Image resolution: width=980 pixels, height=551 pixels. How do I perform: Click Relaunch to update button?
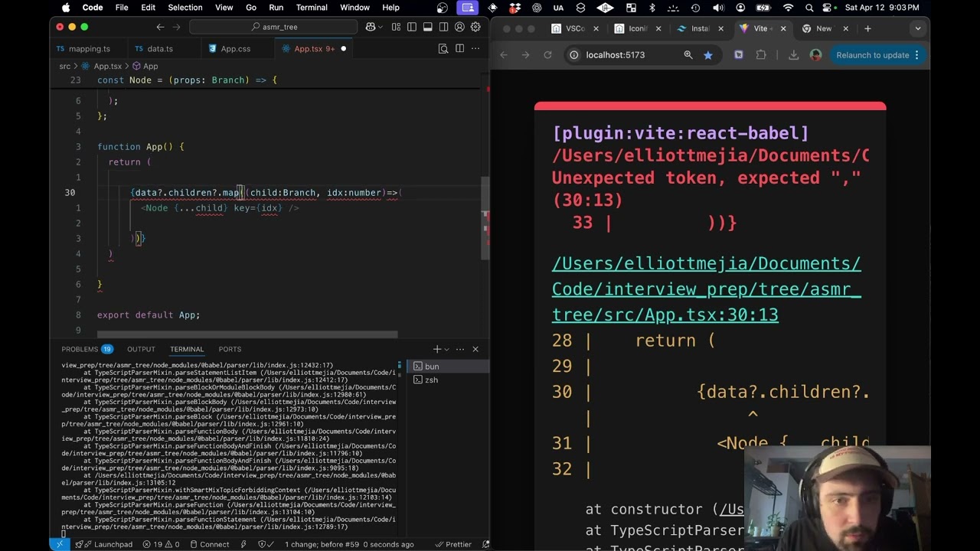(x=877, y=55)
